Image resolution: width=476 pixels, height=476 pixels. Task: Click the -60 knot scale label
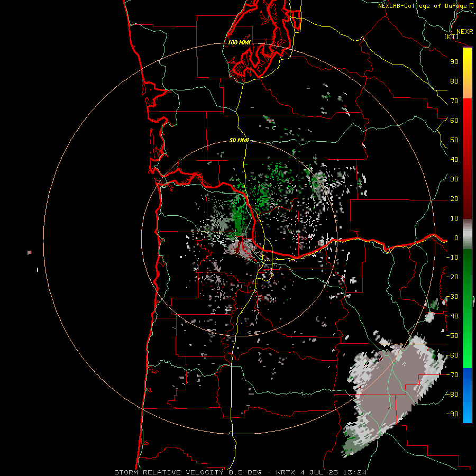pyautogui.click(x=452, y=355)
